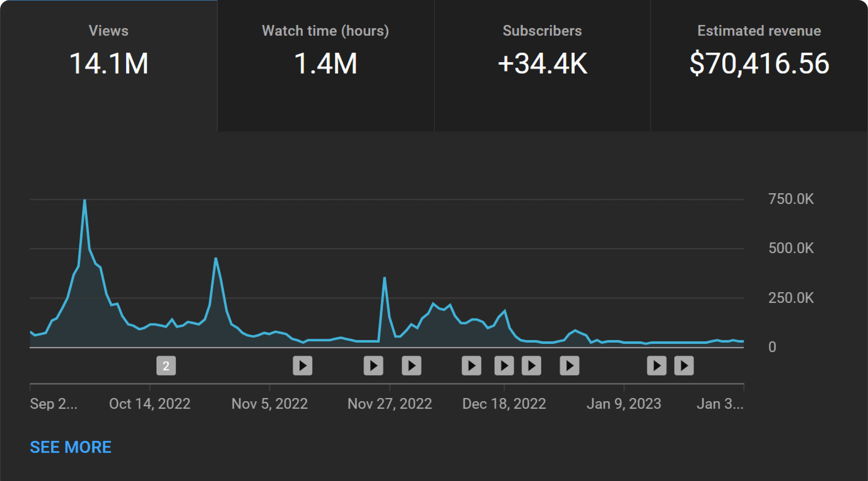Click the Nov 27, 2022 date label
This screenshot has height=481, width=868.
click(390, 404)
